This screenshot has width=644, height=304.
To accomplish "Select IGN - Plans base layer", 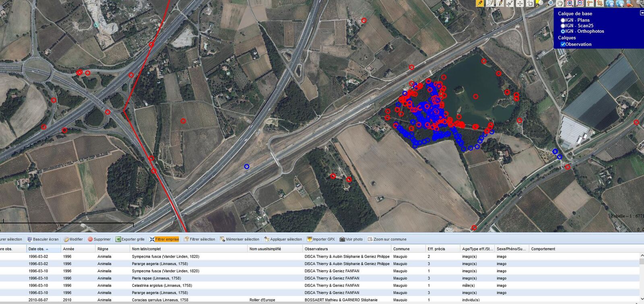I will (x=563, y=20).
